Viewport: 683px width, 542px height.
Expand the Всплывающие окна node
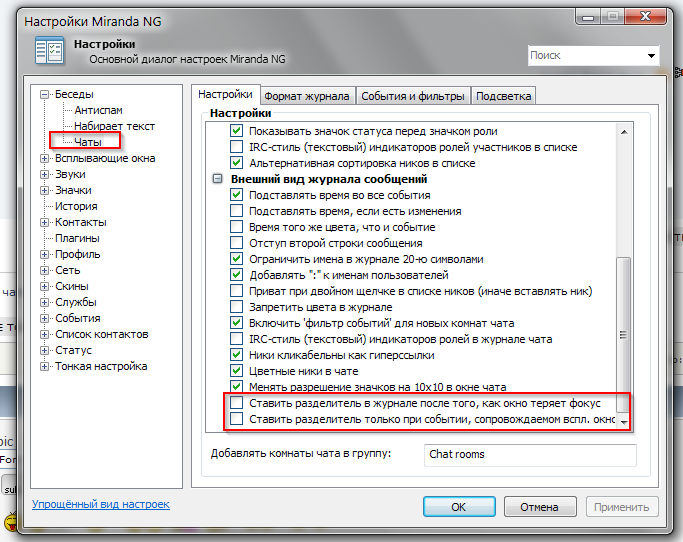pyautogui.click(x=44, y=159)
